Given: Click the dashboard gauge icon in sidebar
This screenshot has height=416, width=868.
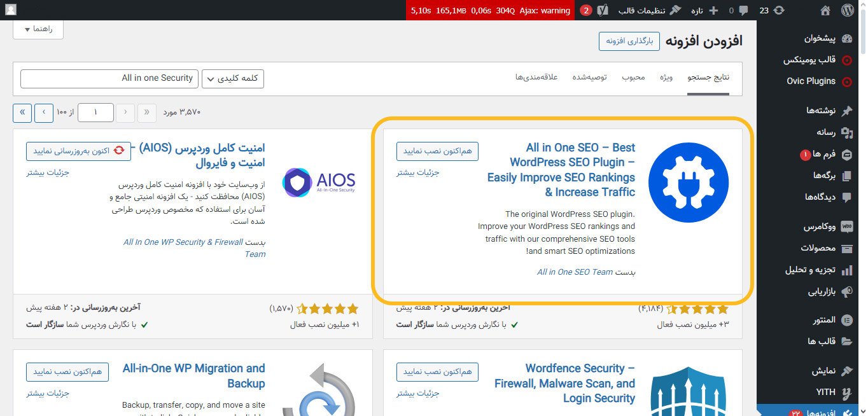Looking at the screenshot, I should tap(847, 39).
